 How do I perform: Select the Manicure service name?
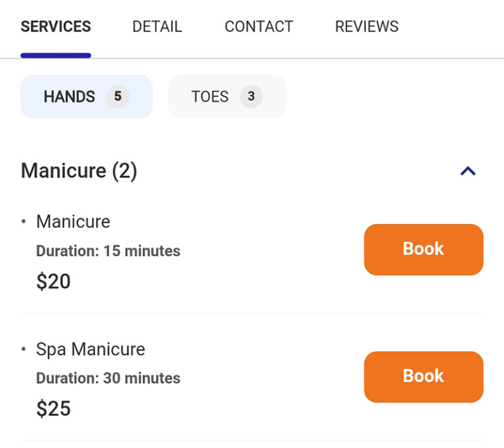73,221
